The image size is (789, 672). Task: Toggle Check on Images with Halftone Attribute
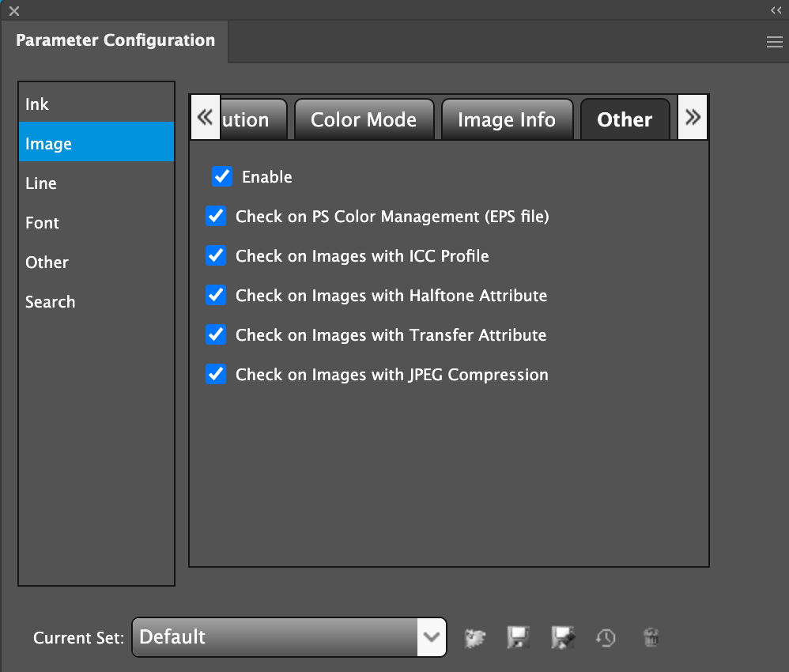click(x=216, y=295)
